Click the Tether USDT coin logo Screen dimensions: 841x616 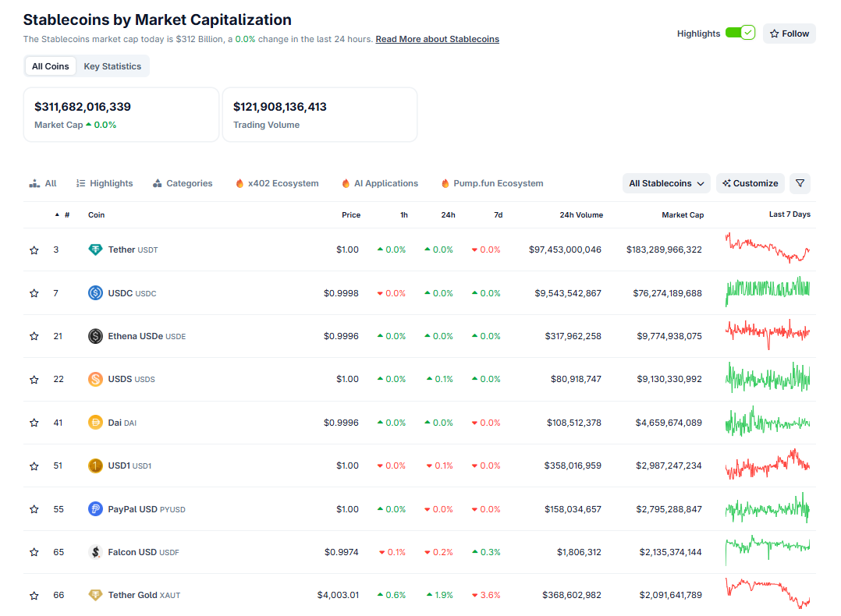pyautogui.click(x=95, y=250)
